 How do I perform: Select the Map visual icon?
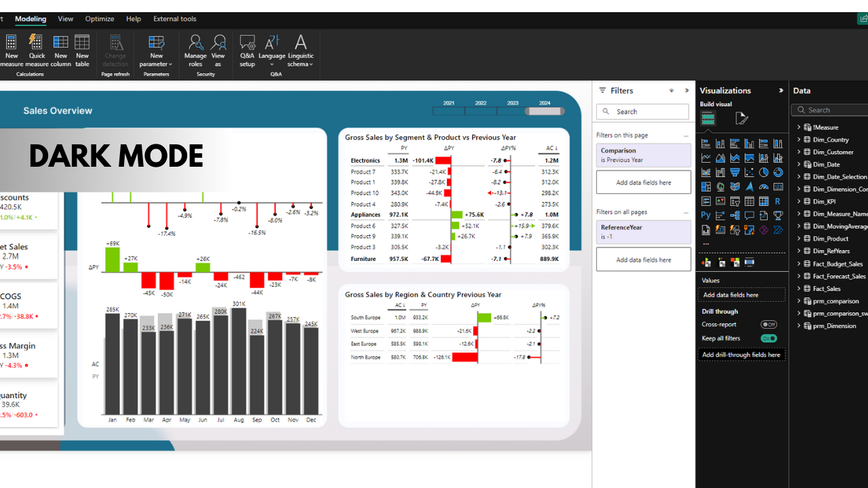click(x=720, y=186)
